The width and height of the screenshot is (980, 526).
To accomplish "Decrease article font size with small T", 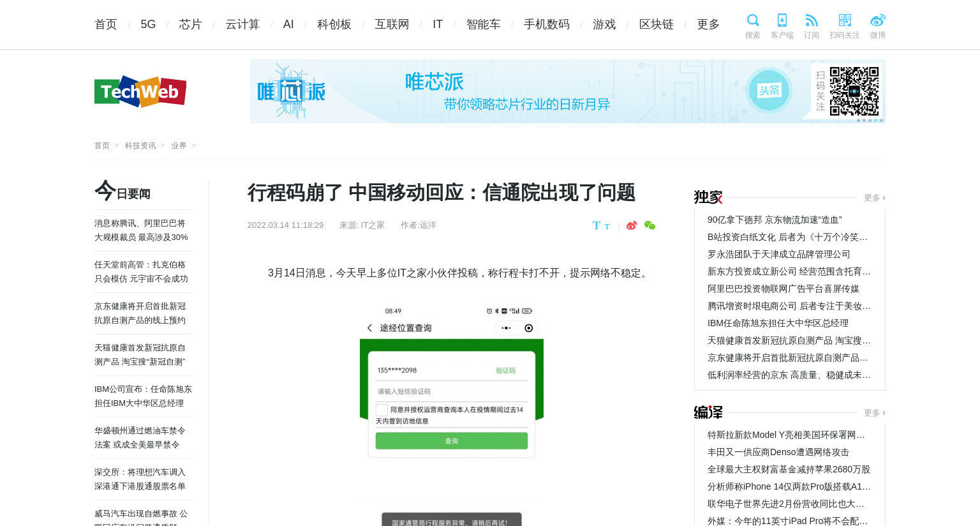I will pyautogui.click(x=607, y=227).
